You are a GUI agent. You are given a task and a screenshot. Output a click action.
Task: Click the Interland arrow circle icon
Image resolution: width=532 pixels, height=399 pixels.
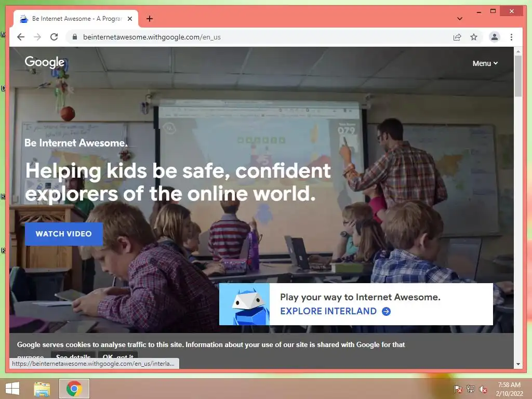tap(386, 311)
